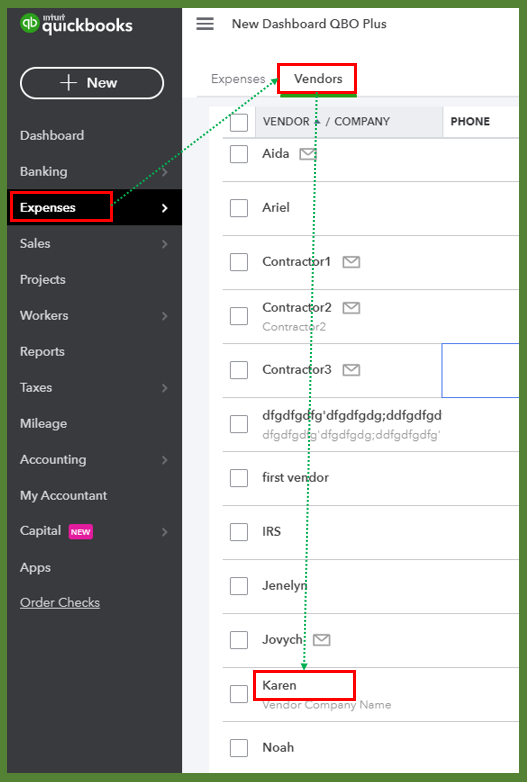Expand the Taxes submenu chevron
This screenshot has width=527, height=782.
[x=165, y=388]
